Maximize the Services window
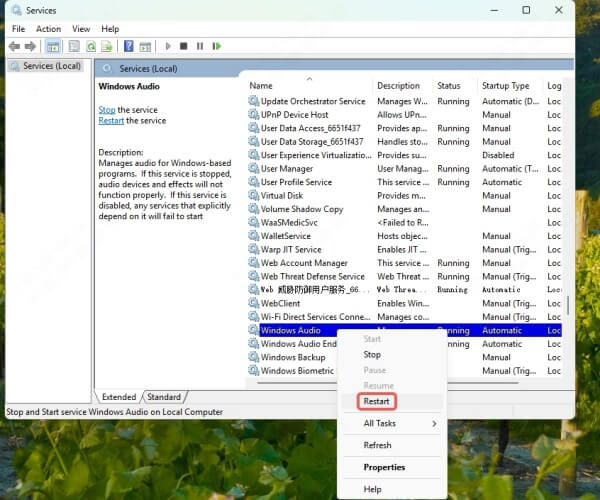Image resolution: width=600 pixels, height=500 pixels. pyautogui.click(x=526, y=10)
